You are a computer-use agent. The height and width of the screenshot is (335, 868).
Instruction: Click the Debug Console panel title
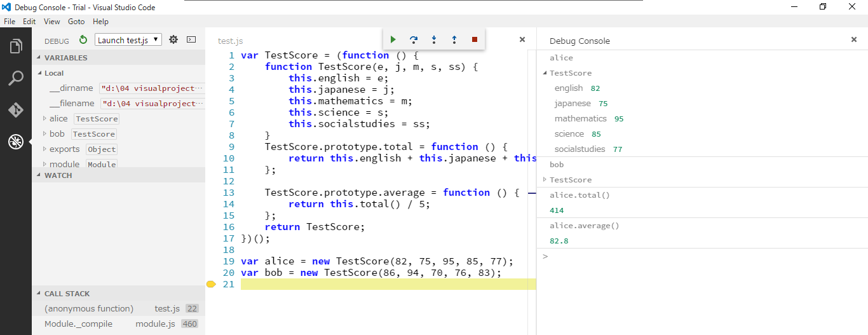click(x=580, y=41)
